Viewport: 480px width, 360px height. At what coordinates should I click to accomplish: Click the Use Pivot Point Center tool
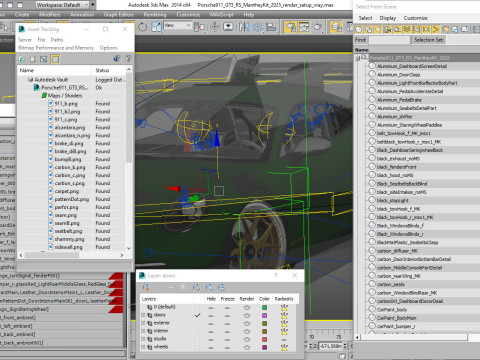point(199,27)
